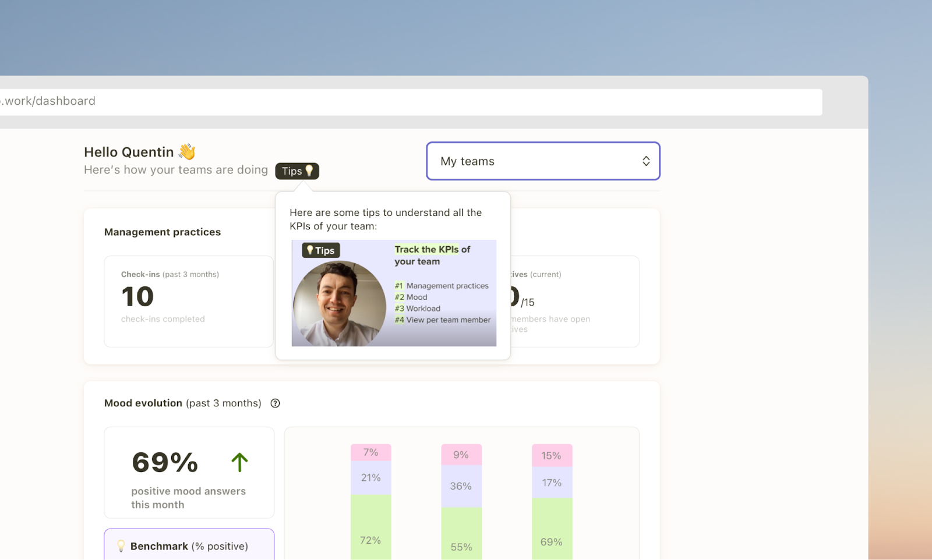The width and height of the screenshot is (932, 560).
Task: Select the Mood evolution section title
Action: tap(143, 403)
